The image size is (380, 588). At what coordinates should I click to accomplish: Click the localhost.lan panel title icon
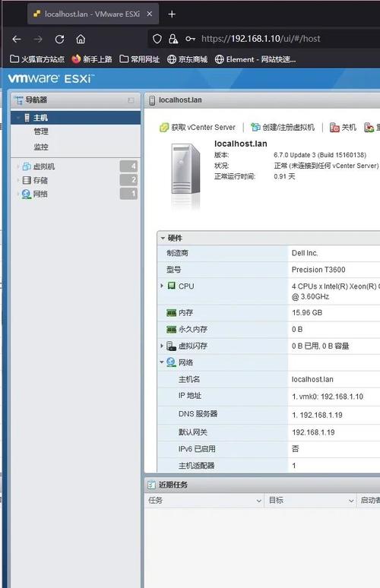152,100
